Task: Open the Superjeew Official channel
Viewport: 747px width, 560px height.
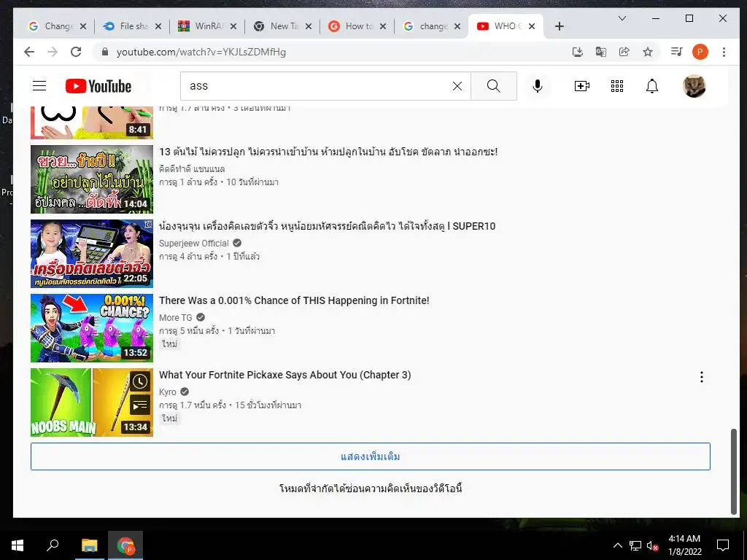Action: [x=194, y=244]
